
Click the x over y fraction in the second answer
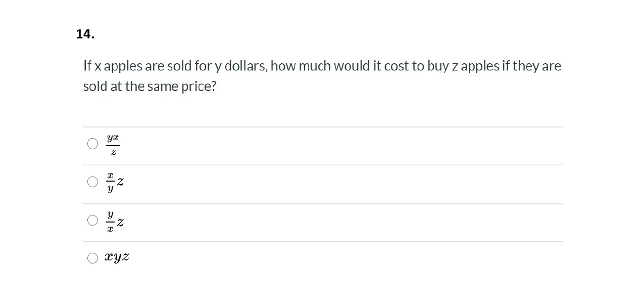[110, 182]
